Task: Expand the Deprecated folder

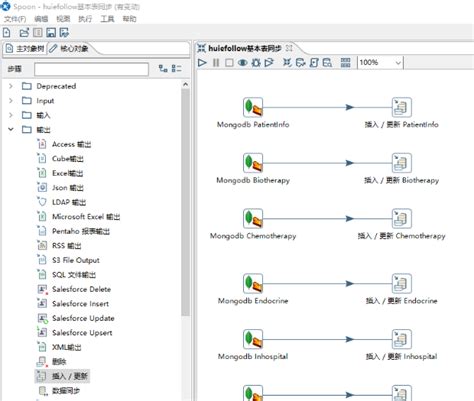Action: click(11, 86)
